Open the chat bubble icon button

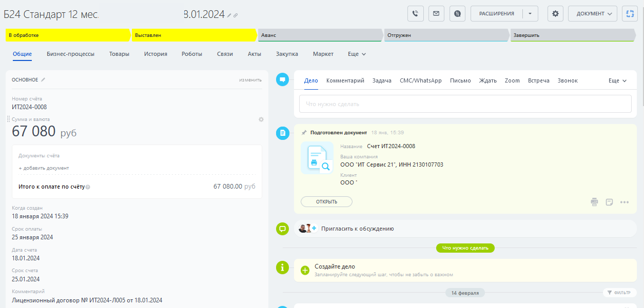[x=457, y=14]
